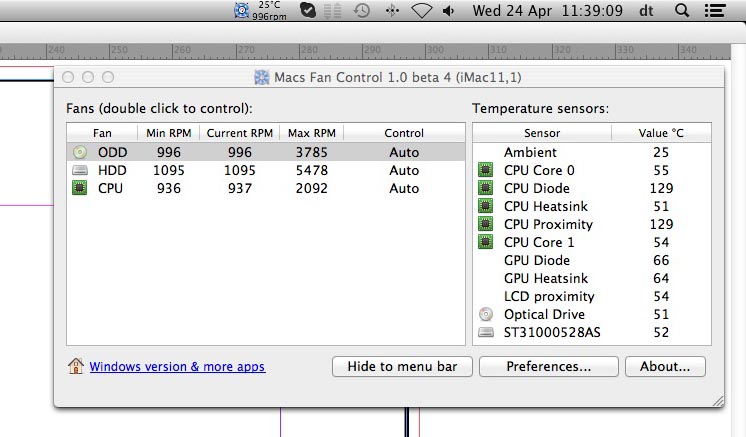Select the HDD fan row label

tap(112, 170)
